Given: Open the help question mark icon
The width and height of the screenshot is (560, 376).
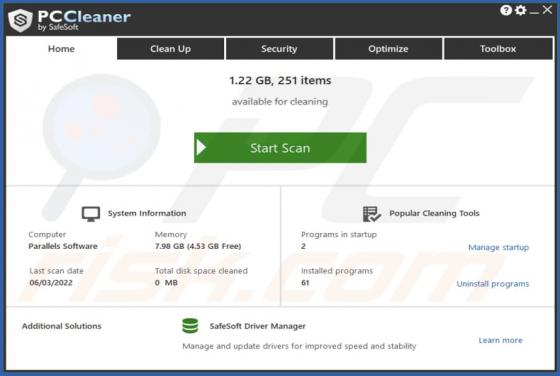Looking at the screenshot, I should (x=506, y=10).
